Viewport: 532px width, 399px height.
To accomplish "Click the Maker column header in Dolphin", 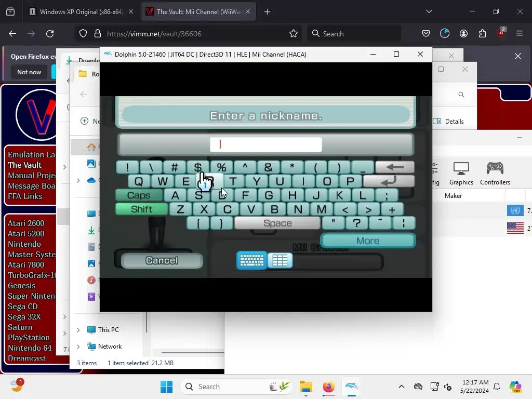I will pyautogui.click(x=453, y=196).
